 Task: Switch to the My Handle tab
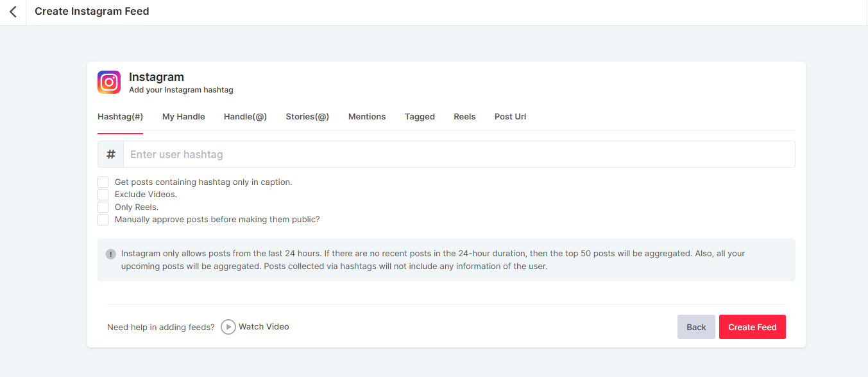point(183,117)
